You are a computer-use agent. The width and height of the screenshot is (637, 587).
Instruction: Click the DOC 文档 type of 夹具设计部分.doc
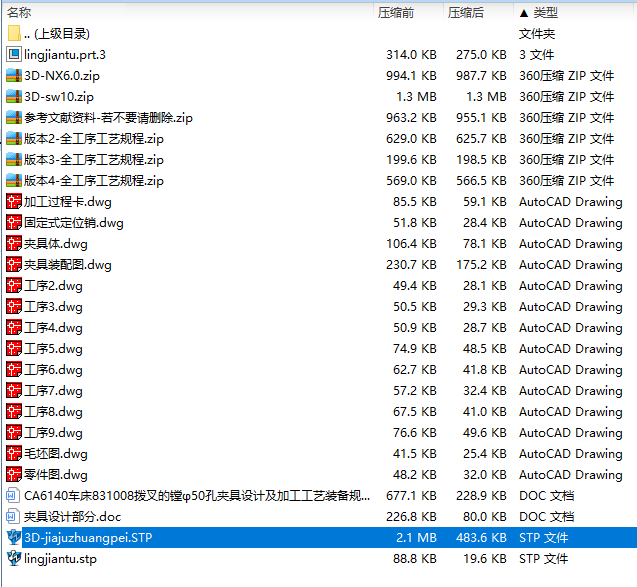[546, 517]
